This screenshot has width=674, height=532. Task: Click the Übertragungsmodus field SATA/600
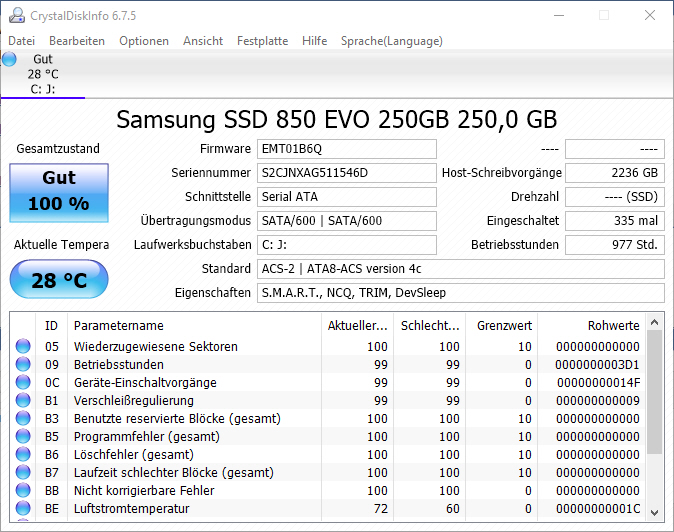coord(347,221)
